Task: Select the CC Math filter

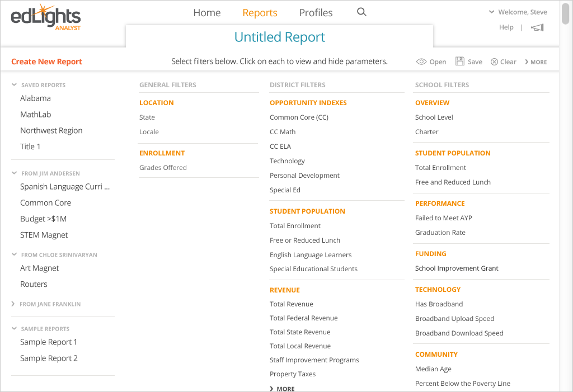Action: pos(283,132)
